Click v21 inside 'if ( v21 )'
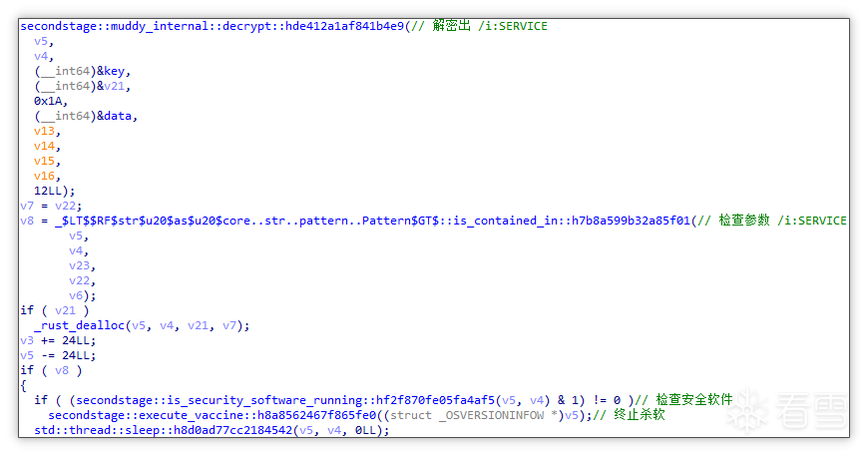Image resolution: width=868 pixels, height=456 pixels. (x=65, y=310)
